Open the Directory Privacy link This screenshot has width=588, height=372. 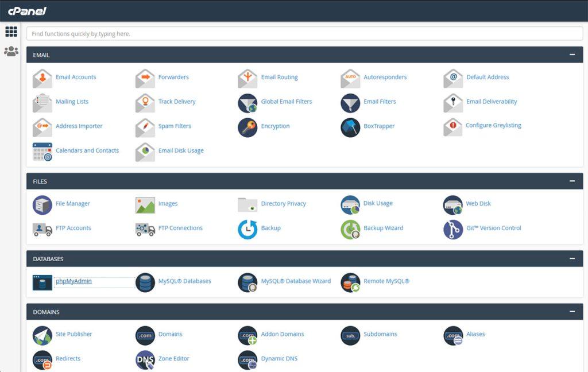284,203
